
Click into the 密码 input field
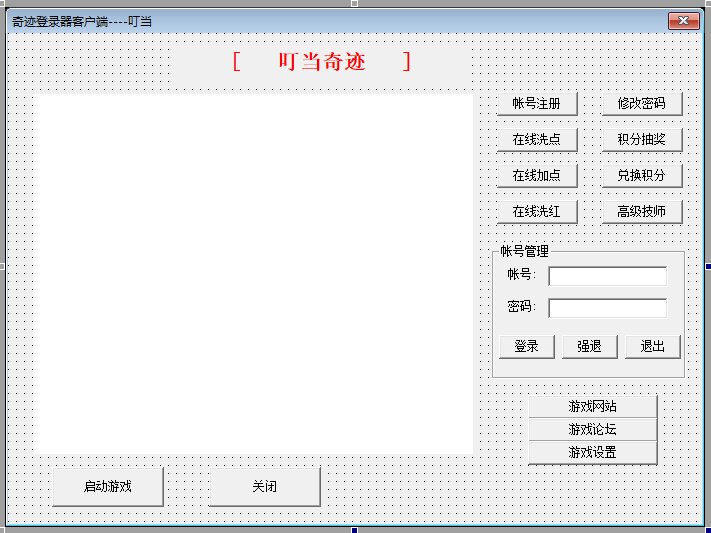click(x=607, y=308)
